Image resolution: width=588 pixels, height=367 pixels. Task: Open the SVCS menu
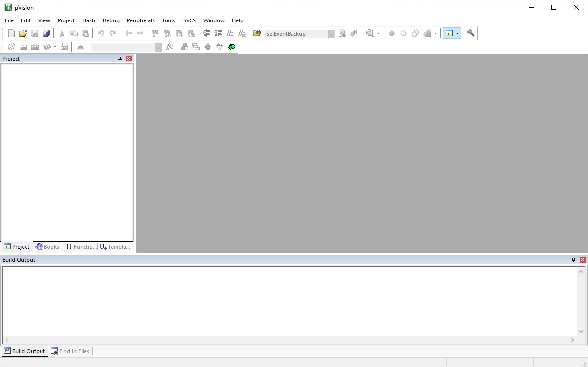(189, 20)
